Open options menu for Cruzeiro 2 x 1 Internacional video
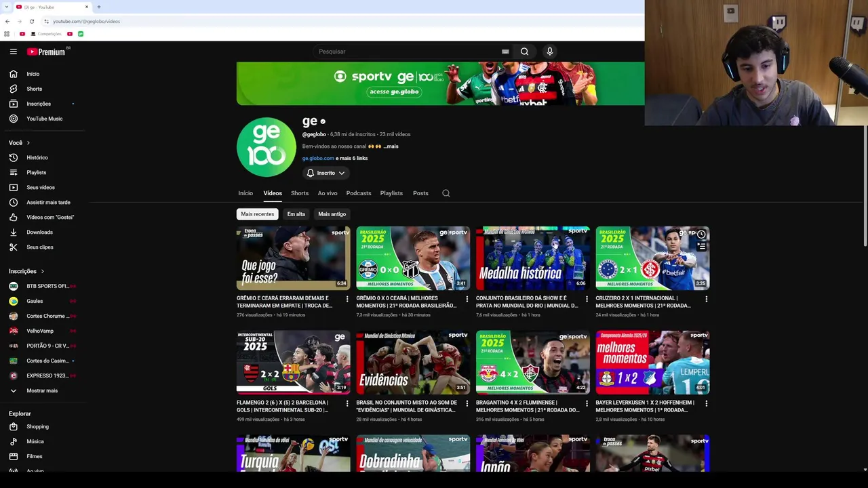The image size is (868, 488). (x=707, y=299)
